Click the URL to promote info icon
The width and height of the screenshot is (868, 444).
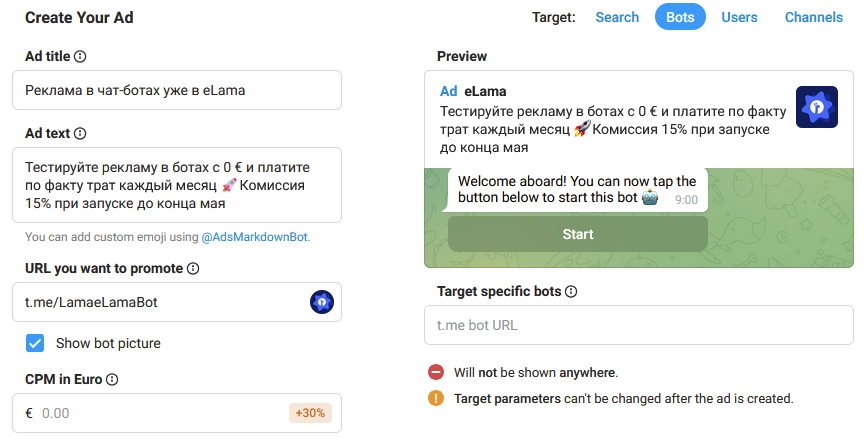(193, 268)
